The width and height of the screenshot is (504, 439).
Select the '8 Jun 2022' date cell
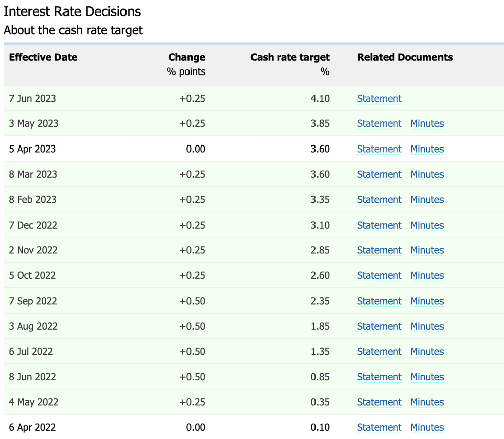(32, 377)
